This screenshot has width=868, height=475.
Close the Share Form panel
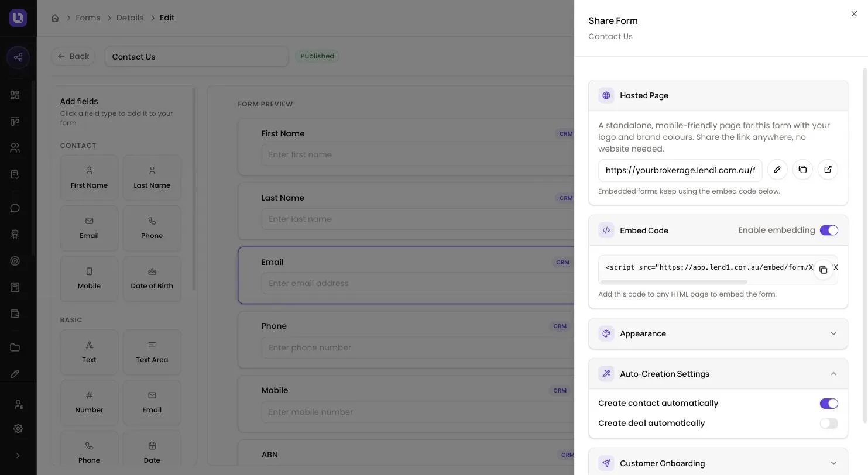pyautogui.click(x=854, y=14)
